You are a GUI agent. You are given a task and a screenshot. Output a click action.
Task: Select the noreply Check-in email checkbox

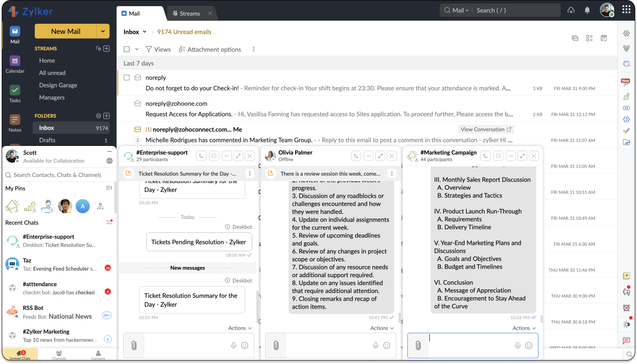pyautogui.click(x=127, y=77)
